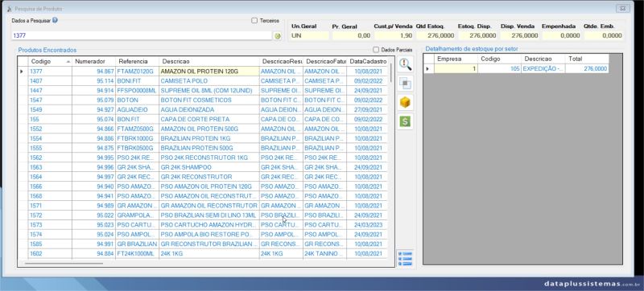
Task: Click the AGUADEIO reference cell
Action: coord(137,110)
